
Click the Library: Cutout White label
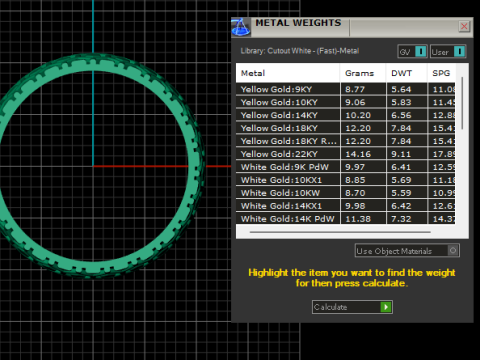pos(300,51)
